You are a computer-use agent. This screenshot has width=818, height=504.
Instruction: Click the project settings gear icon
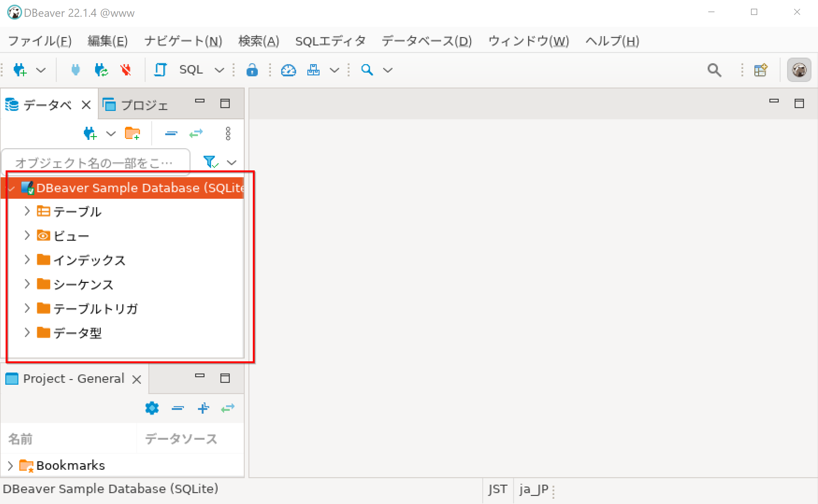(x=152, y=408)
